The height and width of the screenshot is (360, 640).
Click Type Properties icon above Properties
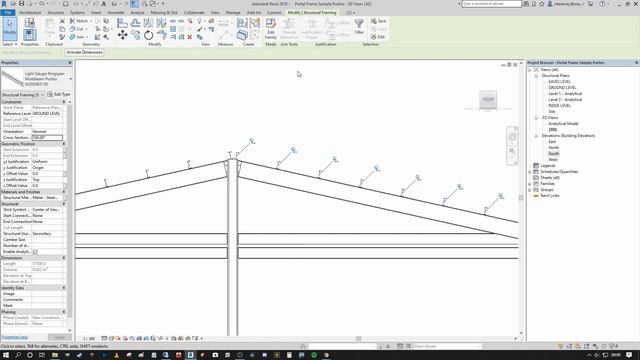(29, 23)
